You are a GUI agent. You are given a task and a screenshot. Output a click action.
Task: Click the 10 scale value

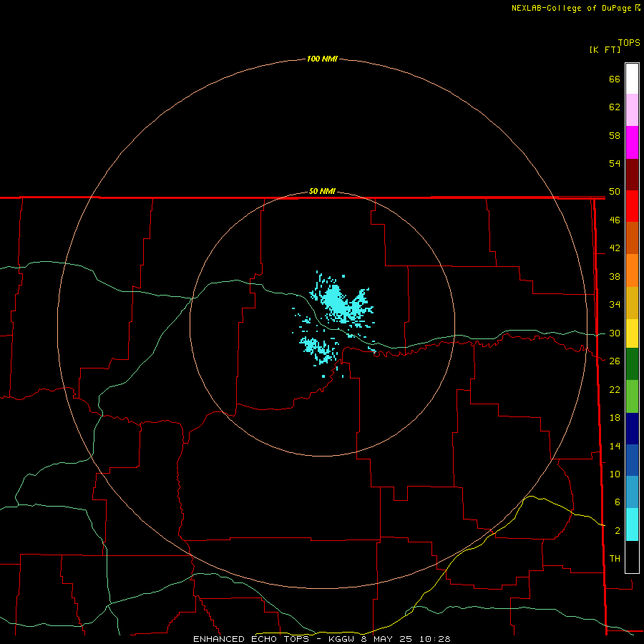[615, 474]
